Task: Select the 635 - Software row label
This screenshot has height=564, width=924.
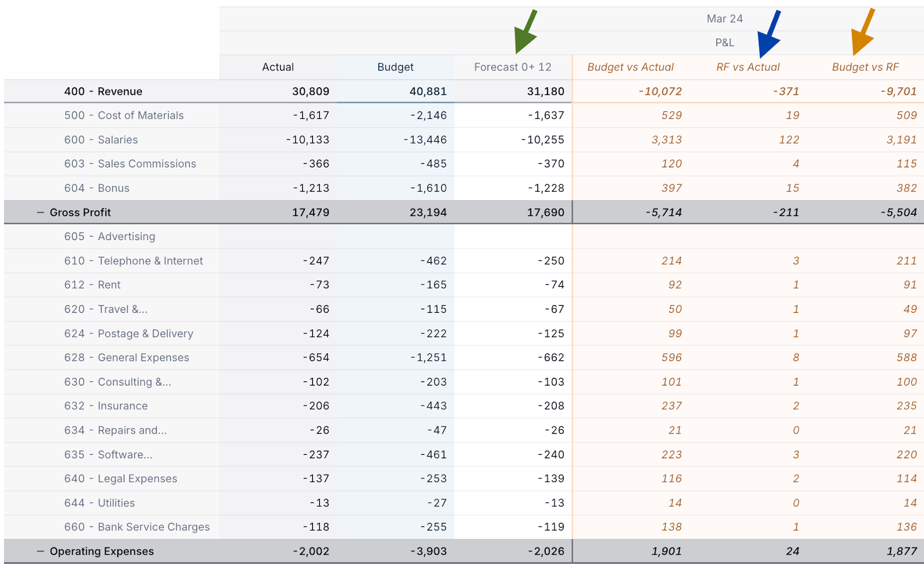Action: pyautogui.click(x=108, y=454)
